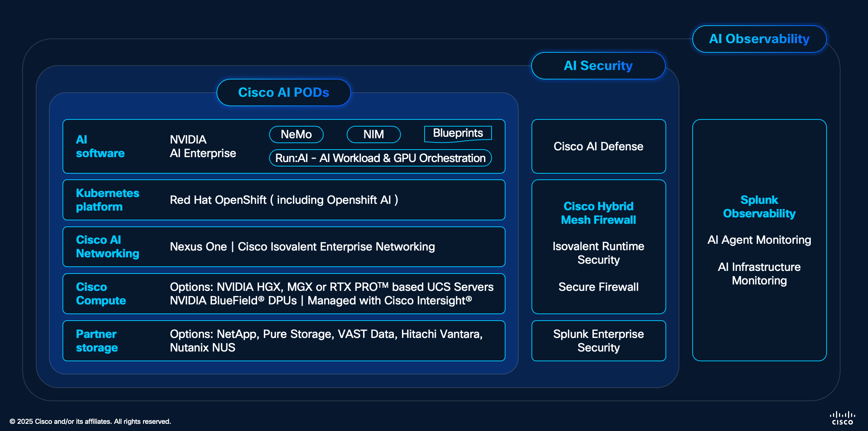Click the Secure Firewall text
The width and height of the screenshot is (868, 431).
[x=598, y=287]
